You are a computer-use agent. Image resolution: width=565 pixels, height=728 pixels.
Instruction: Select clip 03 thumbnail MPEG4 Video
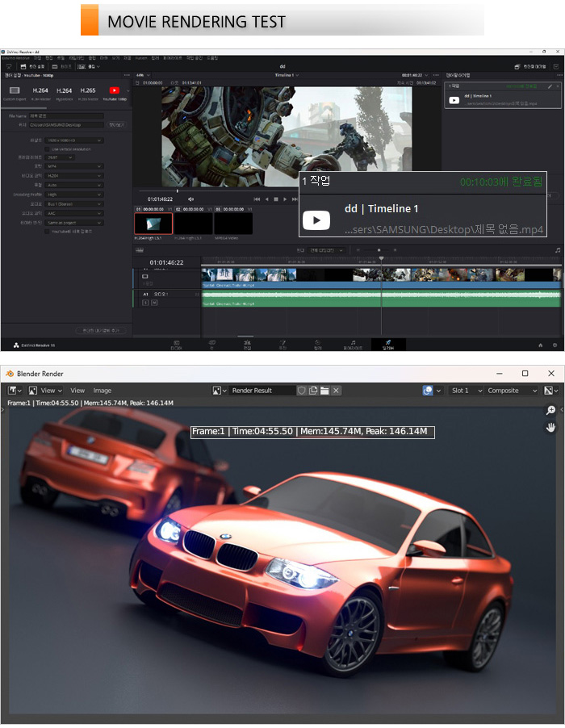click(233, 224)
